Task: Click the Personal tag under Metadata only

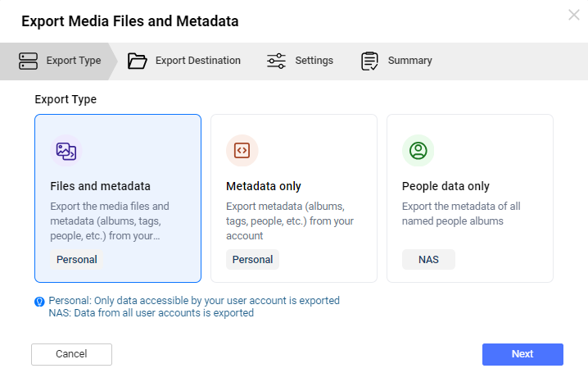Action: coord(252,259)
